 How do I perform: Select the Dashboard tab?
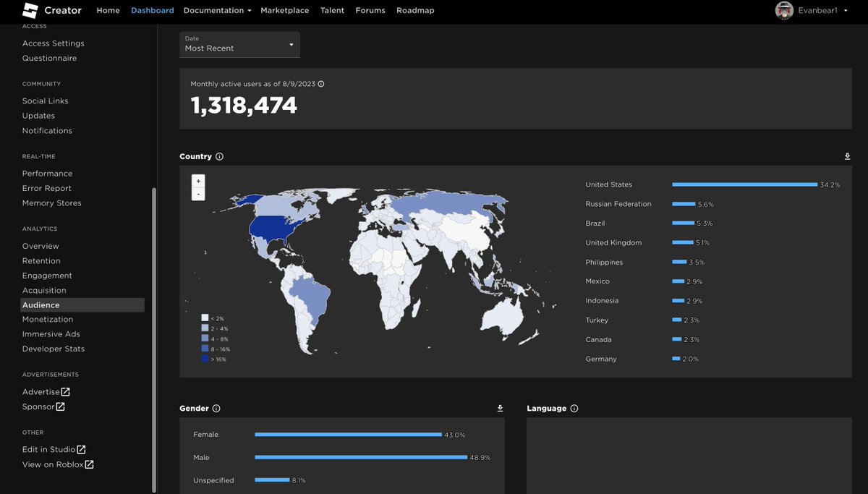(153, 10)
